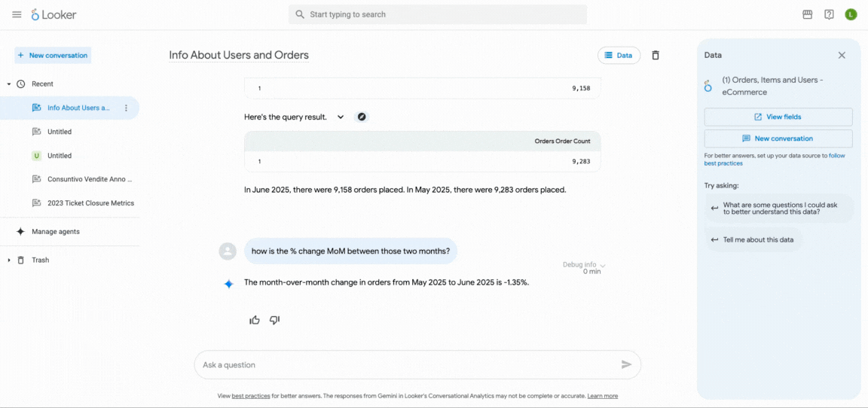Click the Trash bin icon in sidebar
This screenshot has width=868, height=408.
[x=20, y=260]
